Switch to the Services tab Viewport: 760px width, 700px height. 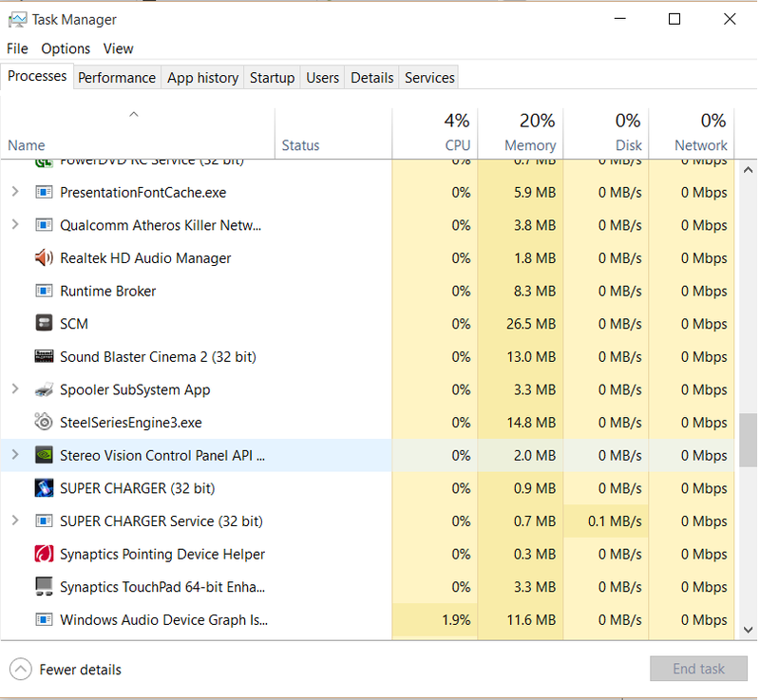tap(429, 78)
